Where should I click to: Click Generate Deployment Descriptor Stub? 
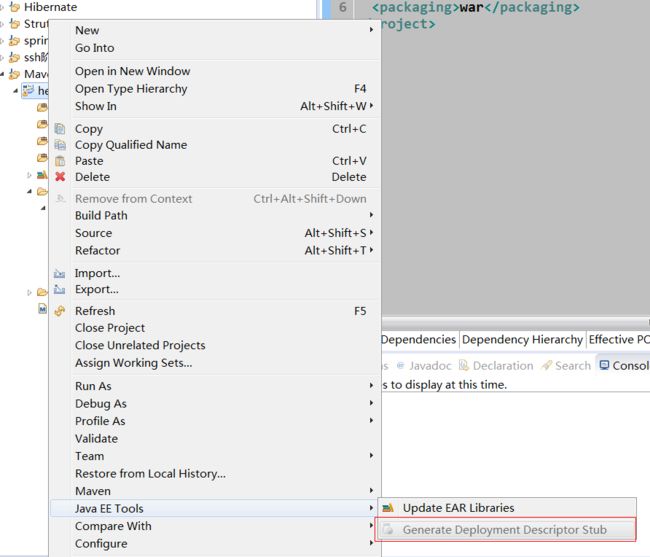(x=505, y=529)
